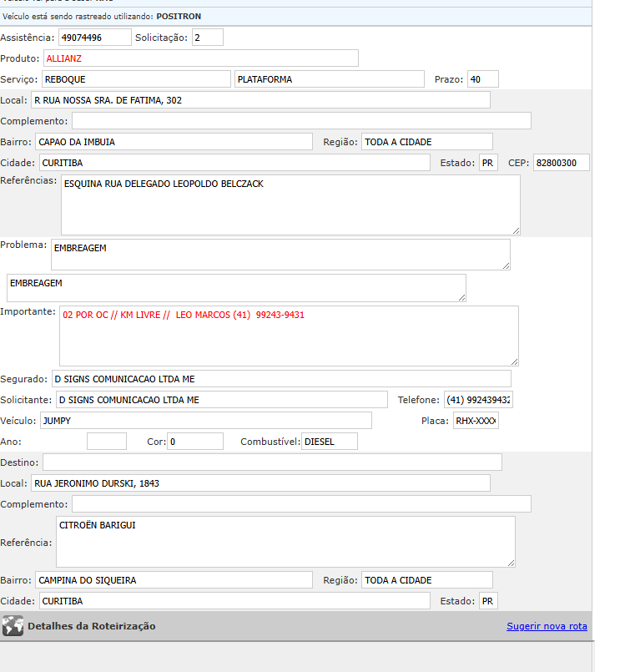This screenshot has width=630, height=672.
Task: Click the Cor field showing 0
Action: pos(195,442)
